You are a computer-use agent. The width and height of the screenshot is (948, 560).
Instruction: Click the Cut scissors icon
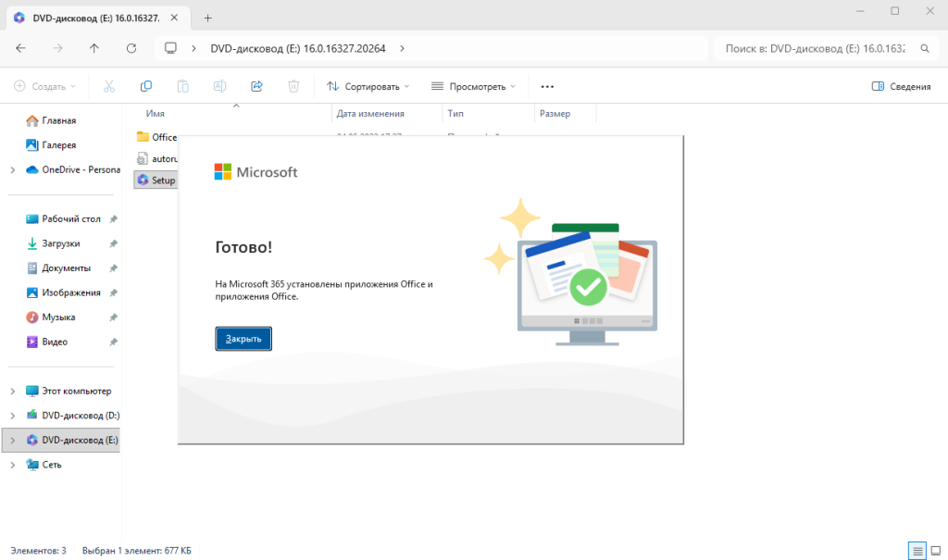[x=109, y=86]
